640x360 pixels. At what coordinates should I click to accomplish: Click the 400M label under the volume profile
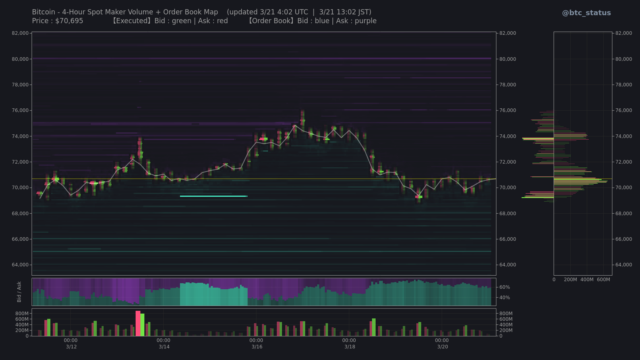click(587, 280)
